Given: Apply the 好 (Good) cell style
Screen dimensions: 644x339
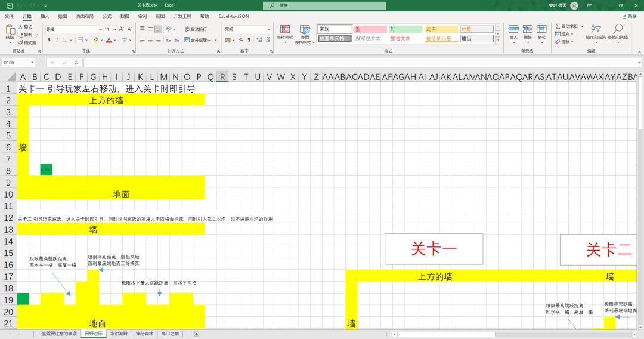Looking at the screenshot, I should [x=406, y=29].
